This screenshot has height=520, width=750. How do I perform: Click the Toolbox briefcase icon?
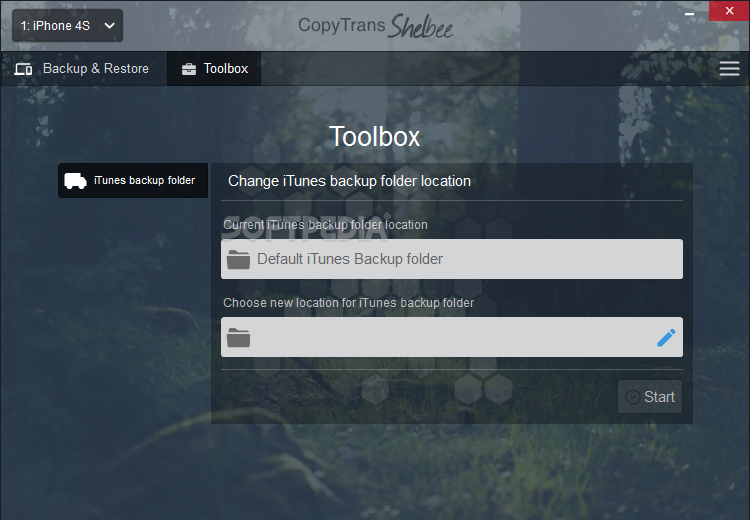[189, 69]
